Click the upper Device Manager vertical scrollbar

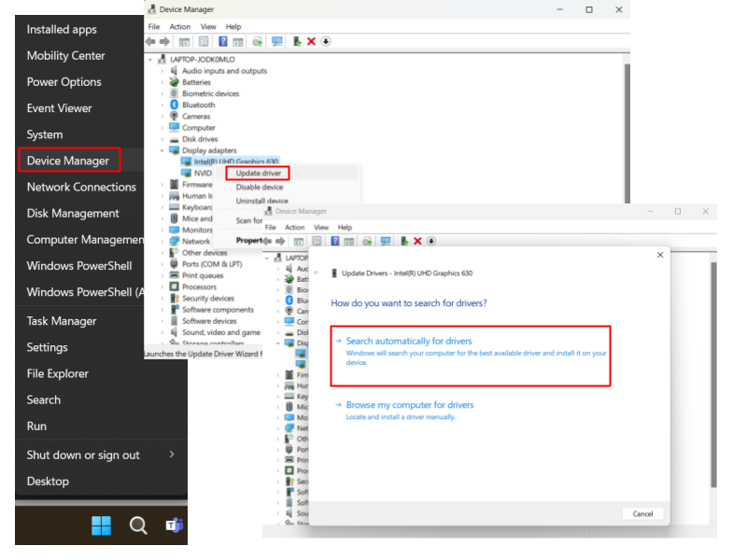(627, 133)
